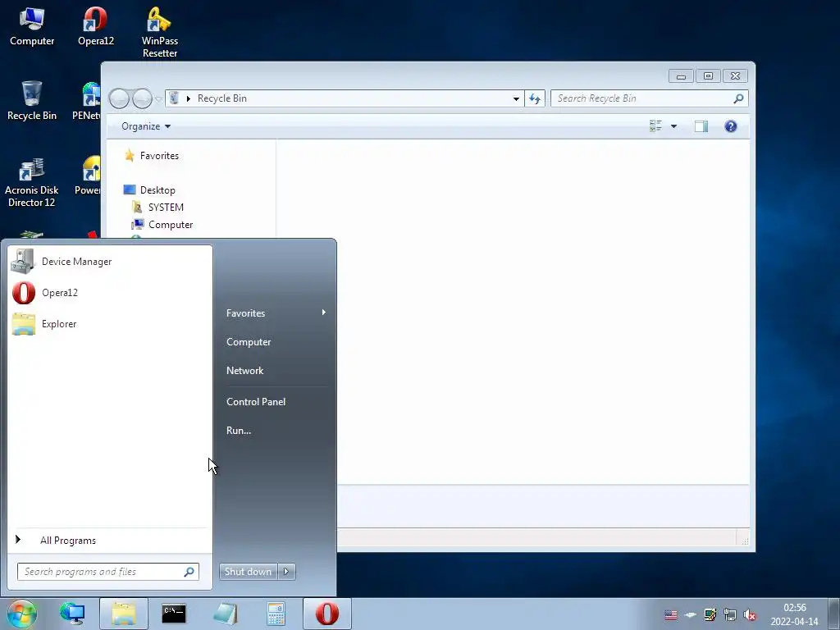Image resolution: width=840 pixels, height=630 pixels.
Task: Select the Opera12 desktop shortcut
Action: point(95,27)
